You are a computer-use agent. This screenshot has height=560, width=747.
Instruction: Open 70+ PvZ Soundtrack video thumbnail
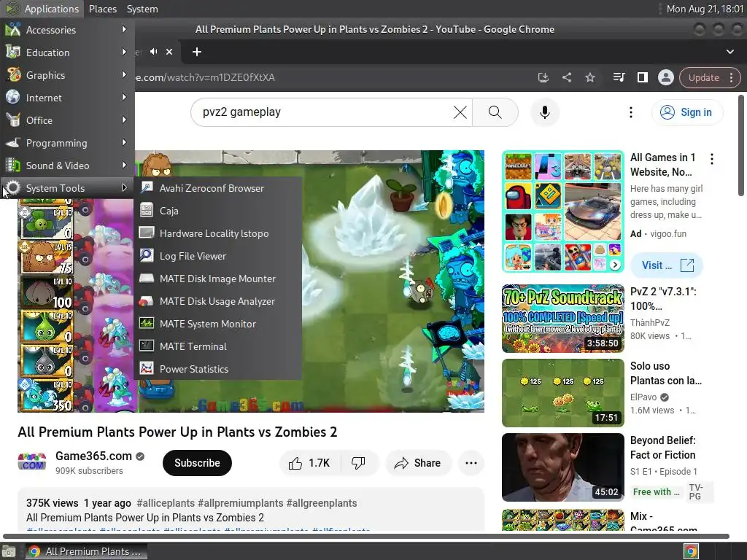coord(562,319)
